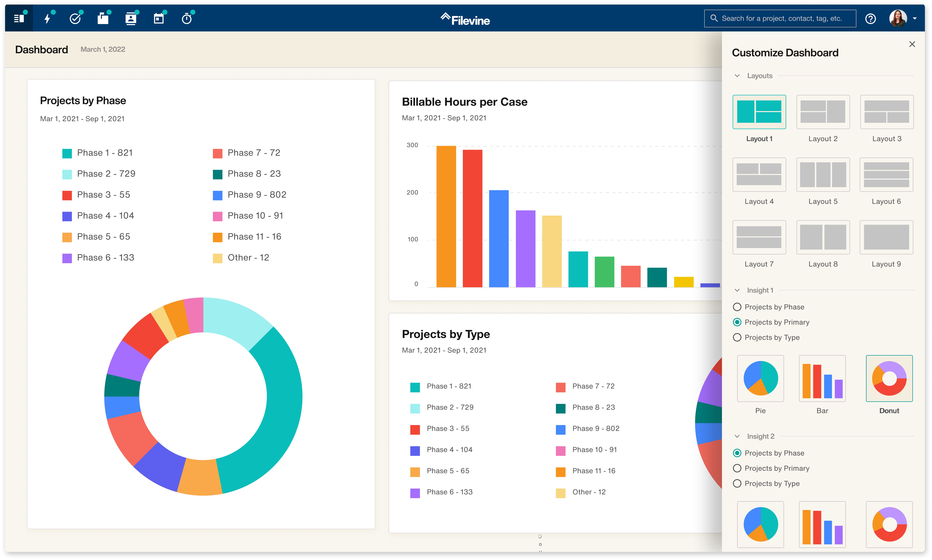Click the Filevine logo
932x560 pixels.
click(465, 19)
